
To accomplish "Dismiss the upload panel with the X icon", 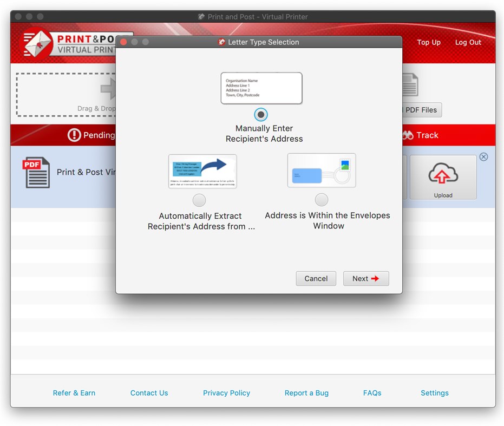I will [483, 156].
